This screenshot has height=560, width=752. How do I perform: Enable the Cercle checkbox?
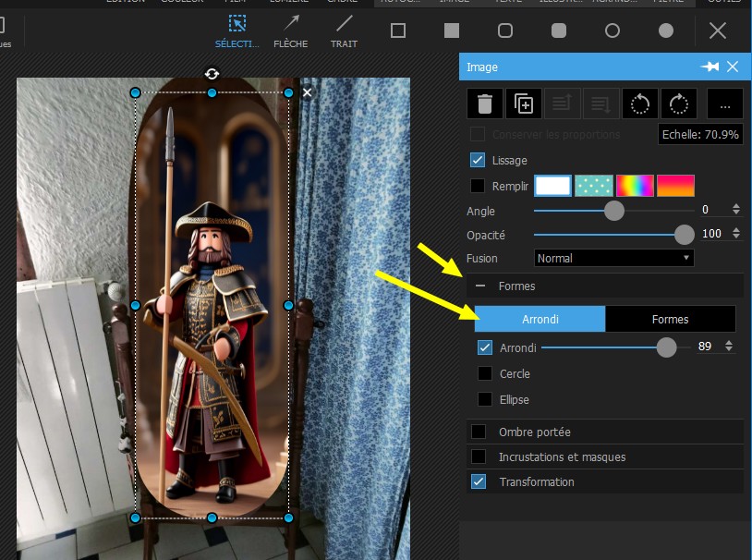pyautogui.click(x=485, y=373)
